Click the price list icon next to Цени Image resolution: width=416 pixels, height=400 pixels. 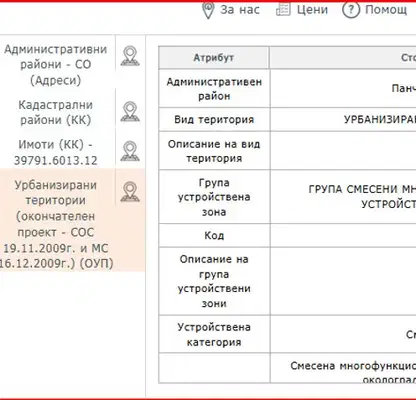[x=283, y=9]
